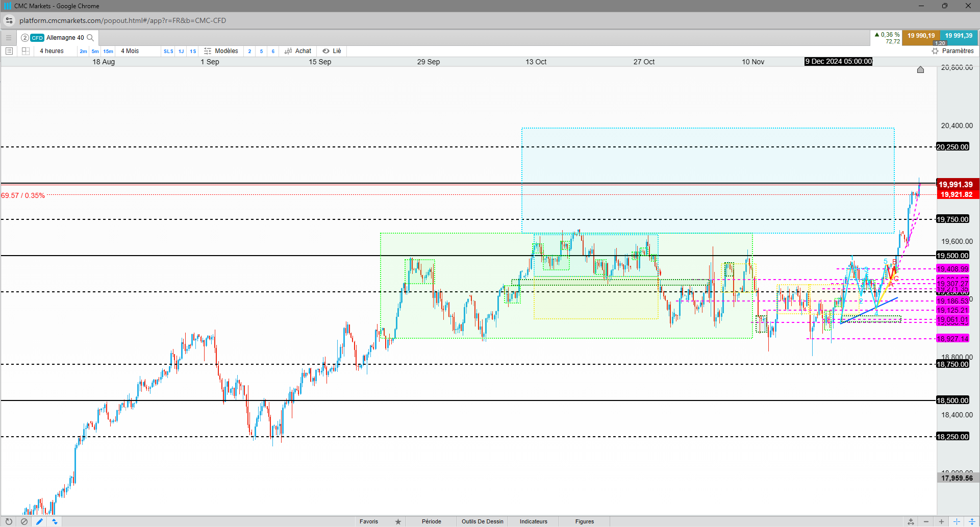
Task: Toggle the Lié eye link option
Action: pos(332,51)
